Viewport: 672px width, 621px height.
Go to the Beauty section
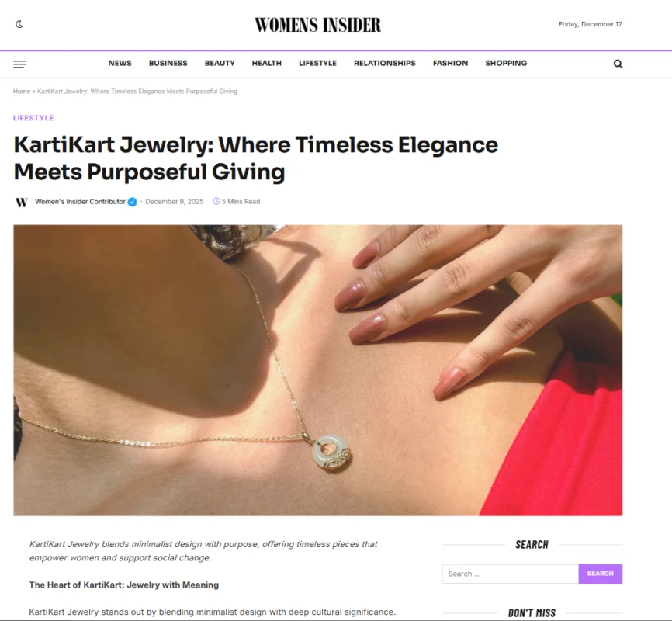(220, 63)
